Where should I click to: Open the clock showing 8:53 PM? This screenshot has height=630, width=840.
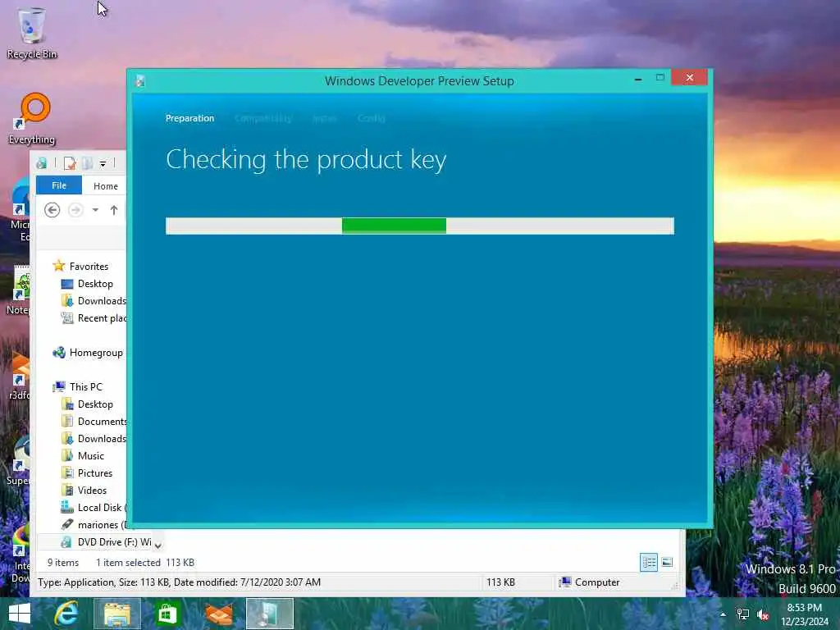tap(804, 614)
